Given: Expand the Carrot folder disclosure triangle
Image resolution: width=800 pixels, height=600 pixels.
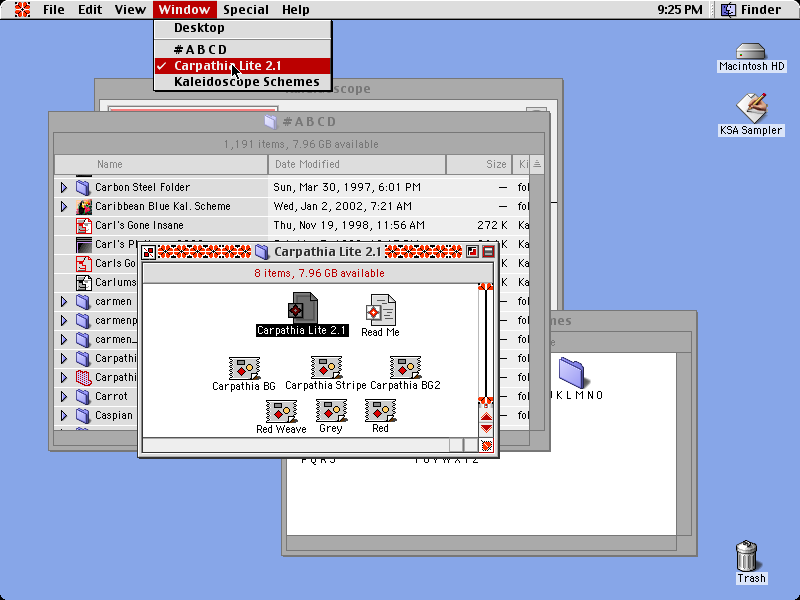Looking at the screenshot, I should [x=64, y=396].
